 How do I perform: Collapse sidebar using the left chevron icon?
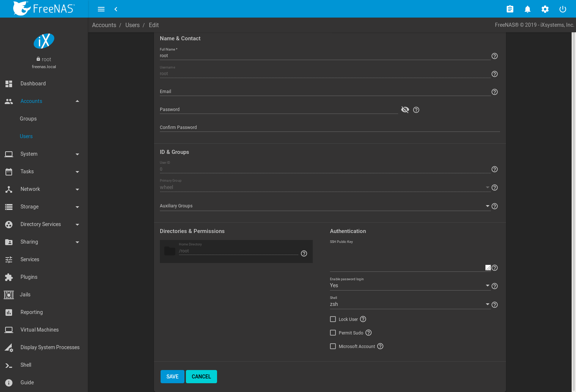tap(116, 9)
